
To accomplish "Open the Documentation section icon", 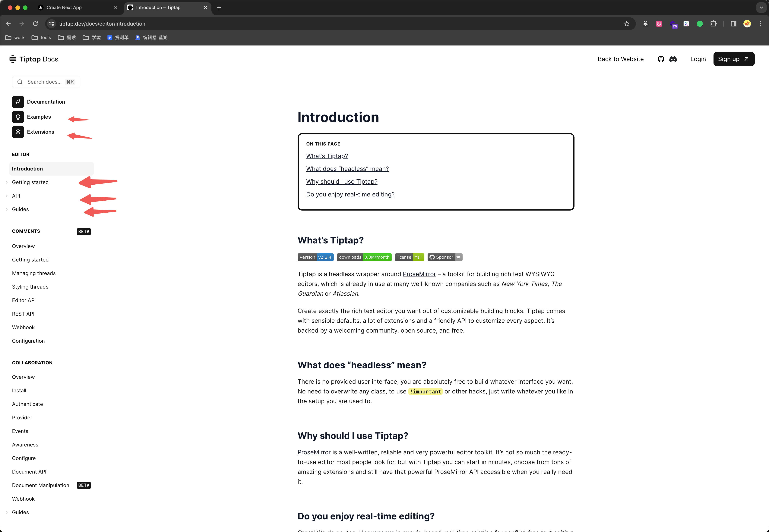I will coord(18,102).
